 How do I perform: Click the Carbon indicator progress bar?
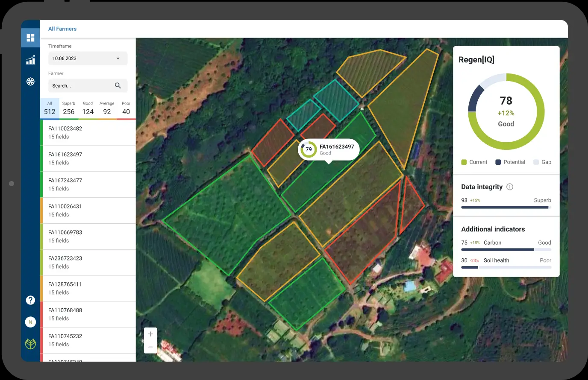(x=506, y=250)
